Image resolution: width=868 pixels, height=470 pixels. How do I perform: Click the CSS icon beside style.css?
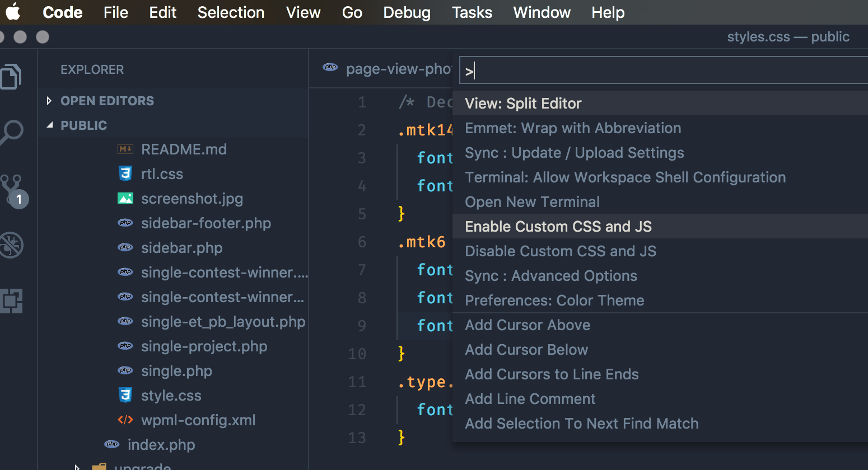125,396
